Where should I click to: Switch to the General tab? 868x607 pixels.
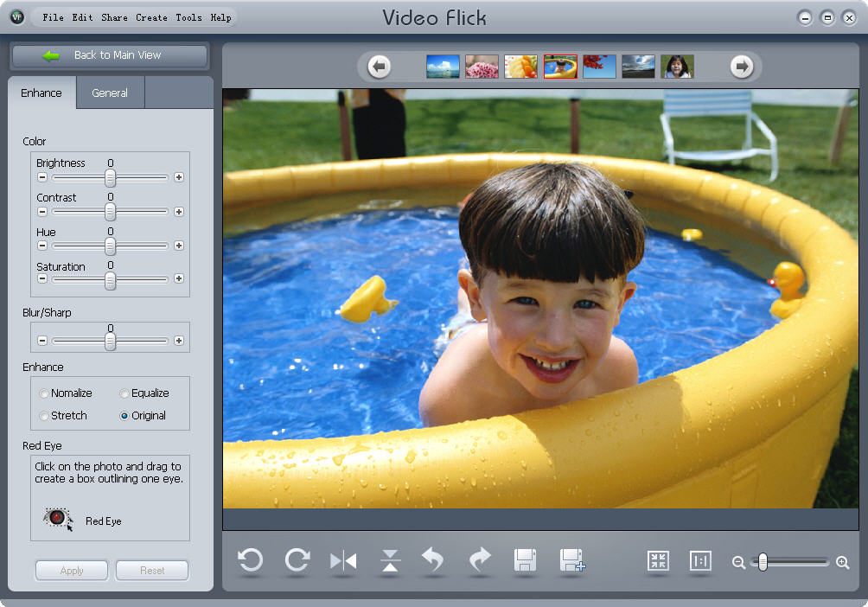(x=110, y=93)
